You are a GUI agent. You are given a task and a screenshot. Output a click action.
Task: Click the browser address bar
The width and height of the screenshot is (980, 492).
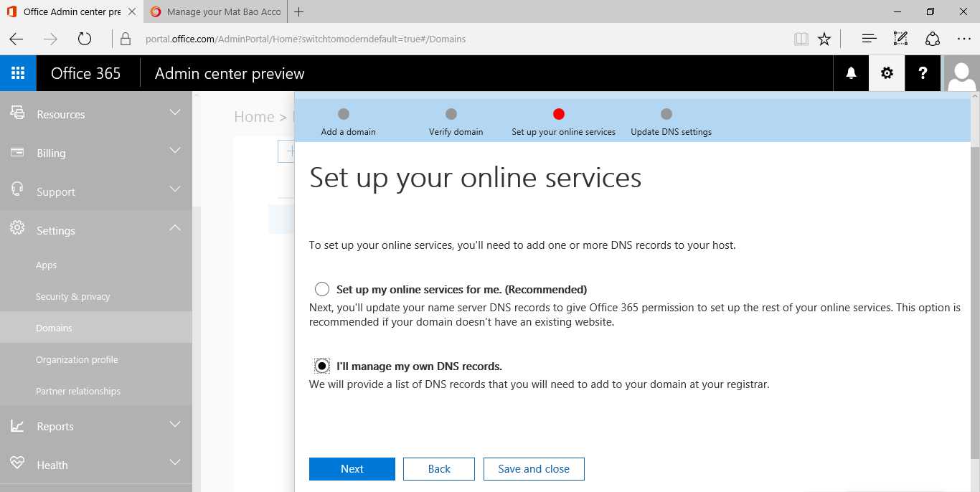click(x=459, y=39)
